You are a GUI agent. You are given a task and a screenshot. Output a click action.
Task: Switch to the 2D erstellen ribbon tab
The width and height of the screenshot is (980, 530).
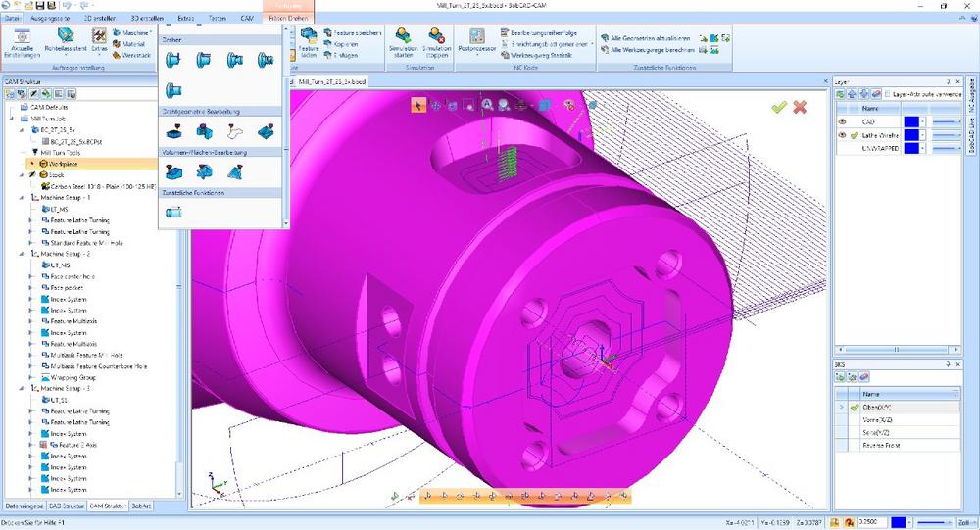click(100, 19)
